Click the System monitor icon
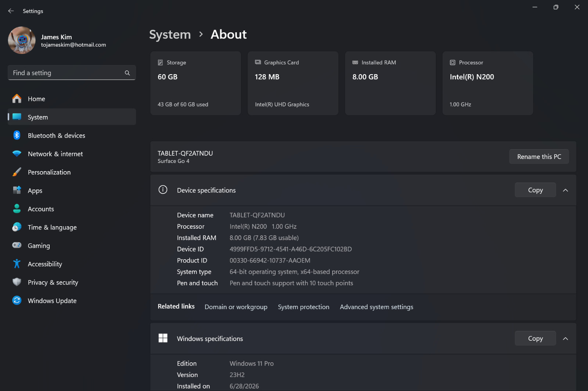This screenshot has width=588, height=391. pyautogui.click(x=17, y=117)
